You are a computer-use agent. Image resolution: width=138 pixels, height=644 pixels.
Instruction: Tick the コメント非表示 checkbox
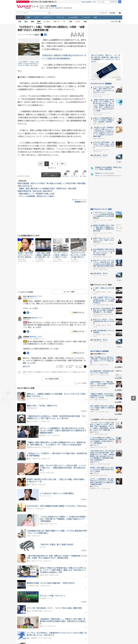(75, 383)
